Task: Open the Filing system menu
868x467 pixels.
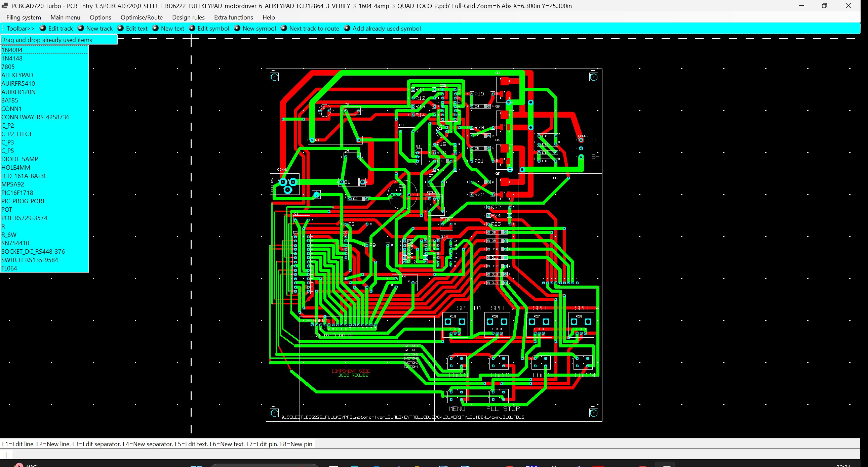Action: (23, 17)
